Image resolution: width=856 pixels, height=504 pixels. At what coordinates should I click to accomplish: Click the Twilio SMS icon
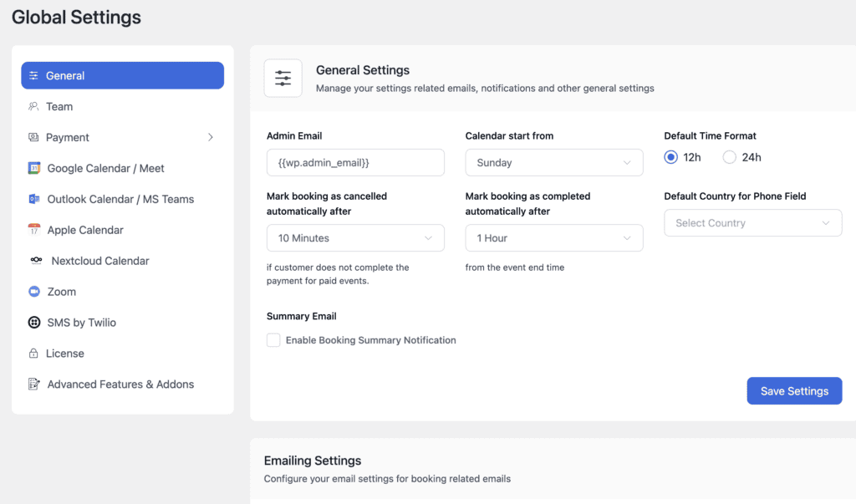pos(33,322)
